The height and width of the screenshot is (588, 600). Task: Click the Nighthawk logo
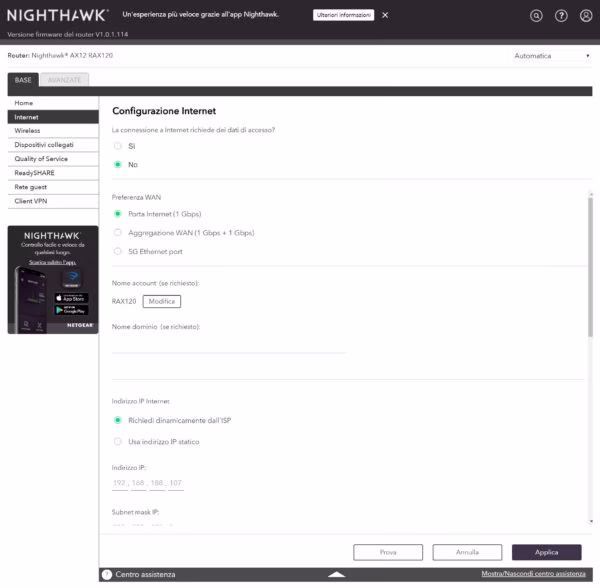(57, 15)
